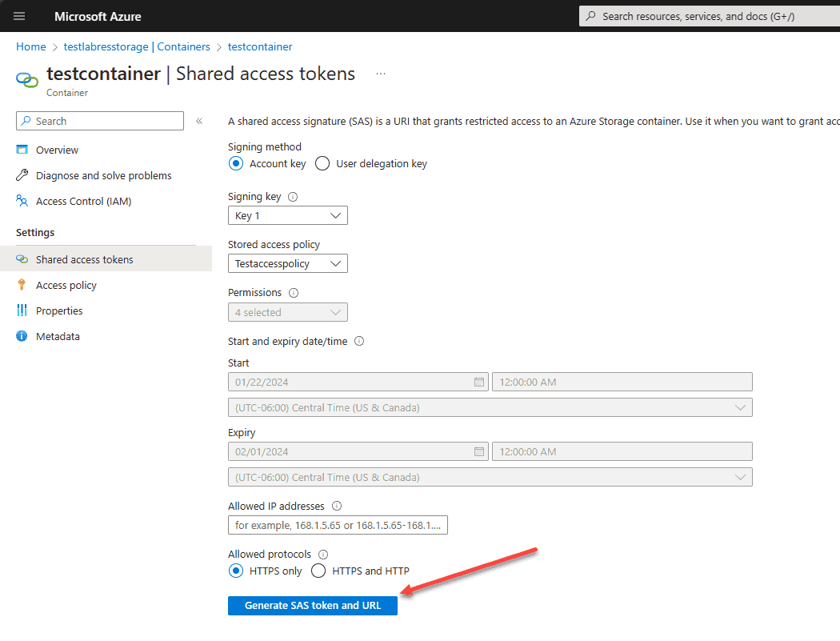This screenshot has height=641, width=840.
Task: Click the magnifier icon in top search bar
Action: tap(591, 16)
